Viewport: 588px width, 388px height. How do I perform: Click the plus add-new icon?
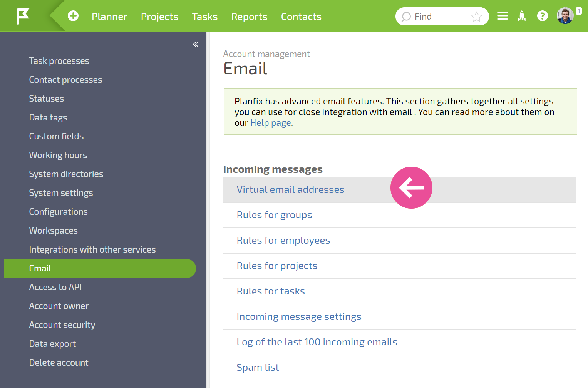coord(73,16)
